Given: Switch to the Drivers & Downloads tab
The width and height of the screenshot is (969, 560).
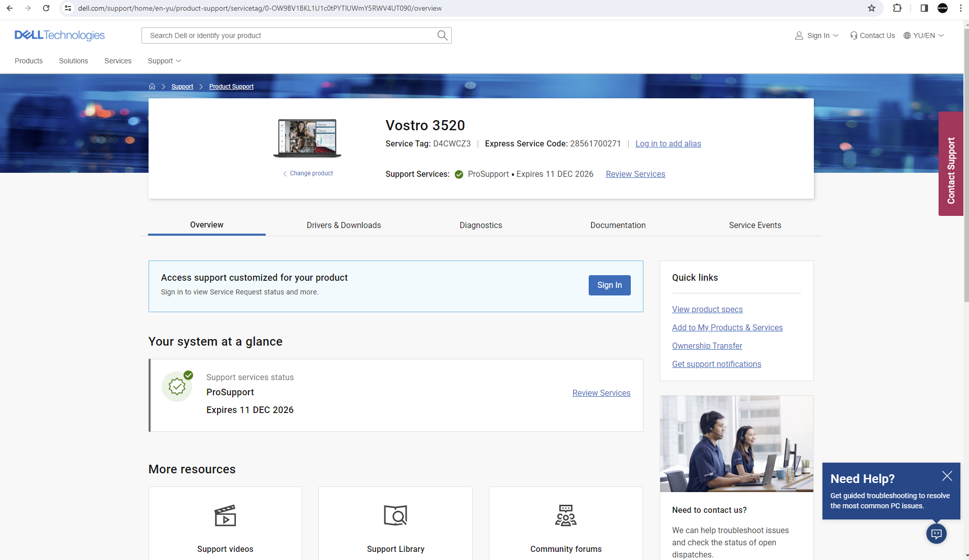Looking at the screenshot, I should 344,225.
